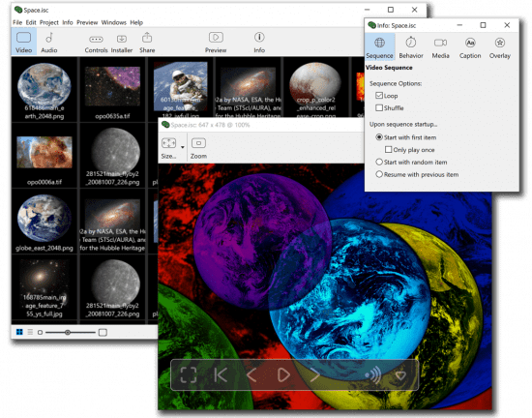Open the Preview menu in menu bar
The image size is (532, 418).
click(x=87, y=22)
